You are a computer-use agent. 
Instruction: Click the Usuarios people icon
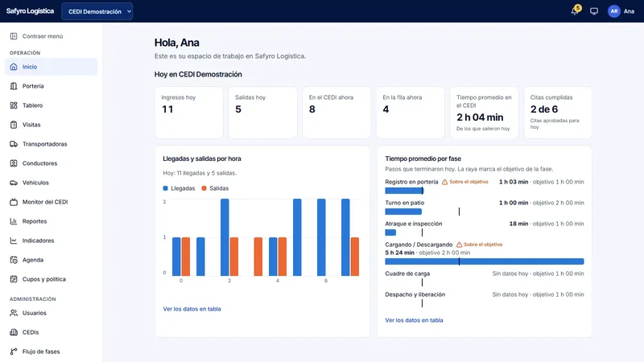pos(14,313)
